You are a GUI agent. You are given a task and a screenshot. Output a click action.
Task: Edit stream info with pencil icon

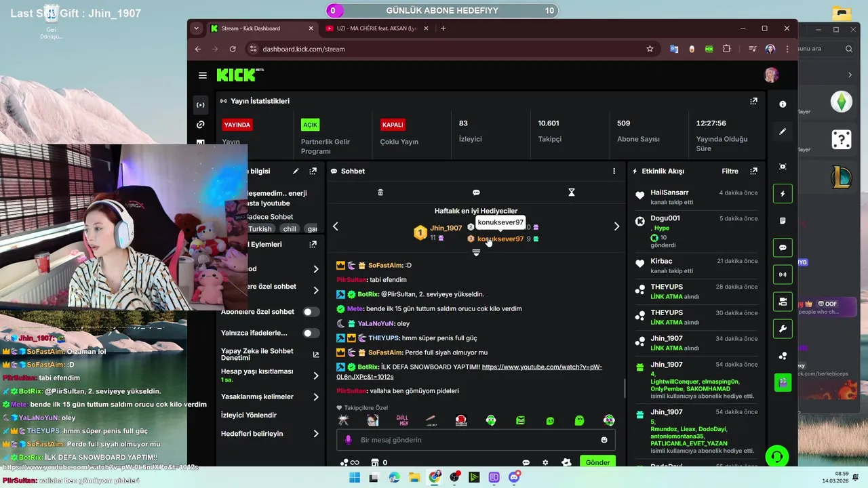pyautogui.click(x=296, y=171)
